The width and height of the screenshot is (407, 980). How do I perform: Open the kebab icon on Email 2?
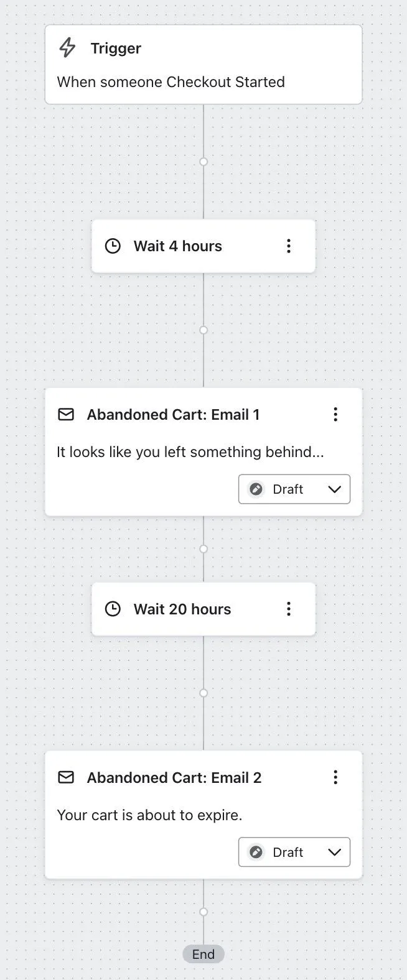point(335,777)
